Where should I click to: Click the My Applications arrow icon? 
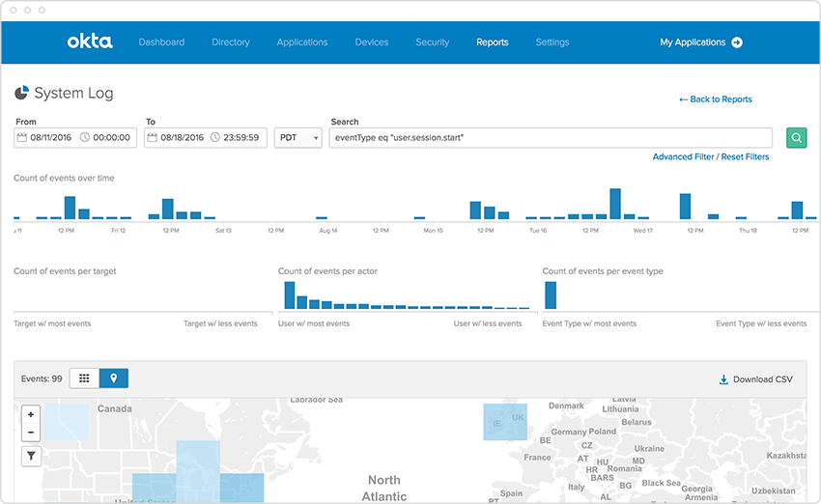[x=737, y=42]
